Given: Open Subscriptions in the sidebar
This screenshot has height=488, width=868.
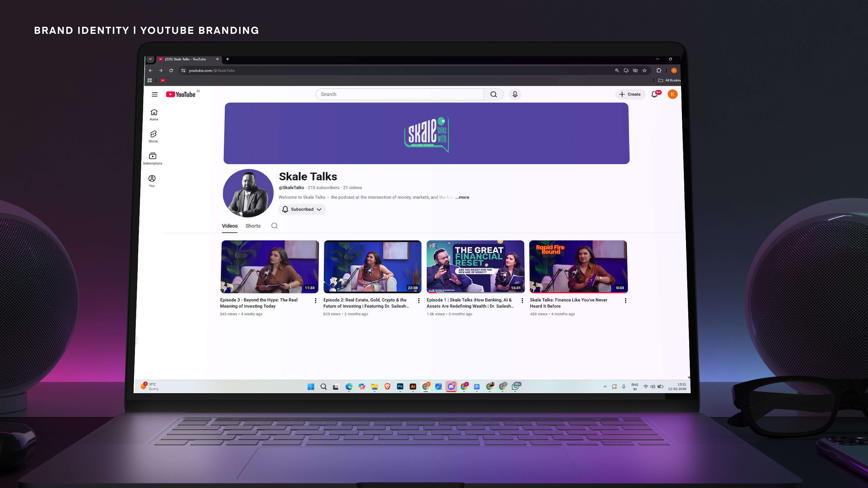Looking at the screenshot, I should (153, 159).
